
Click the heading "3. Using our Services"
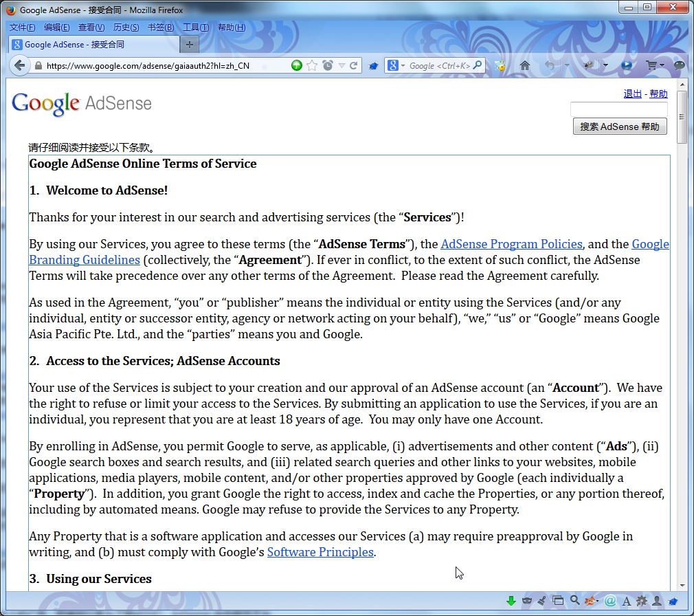(x=90, y=579)
